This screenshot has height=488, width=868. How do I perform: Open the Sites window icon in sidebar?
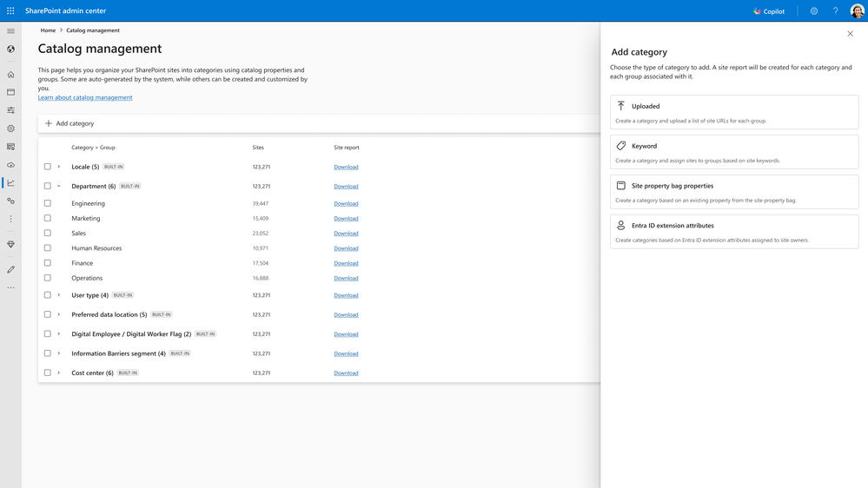click(10, 92)
